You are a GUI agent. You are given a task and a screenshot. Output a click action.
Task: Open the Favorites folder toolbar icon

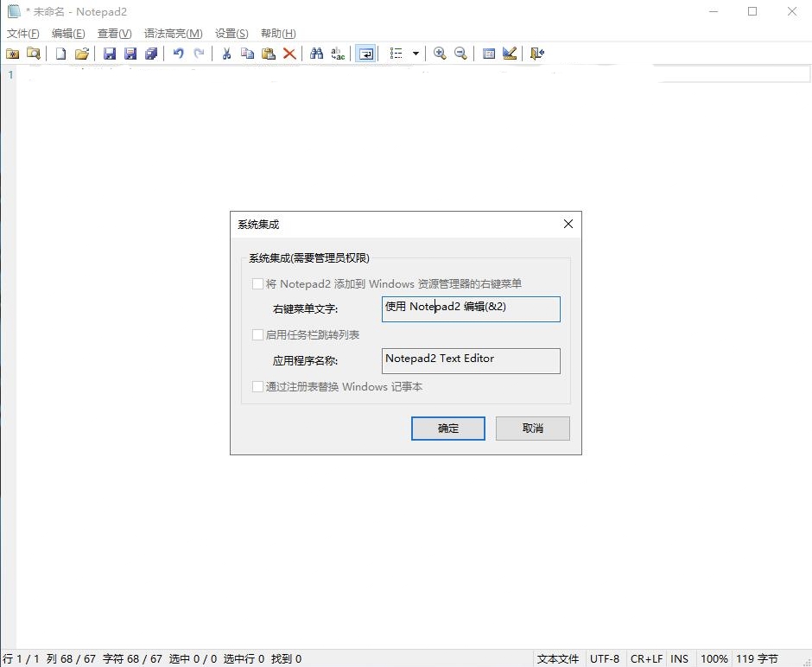[12, 54]
